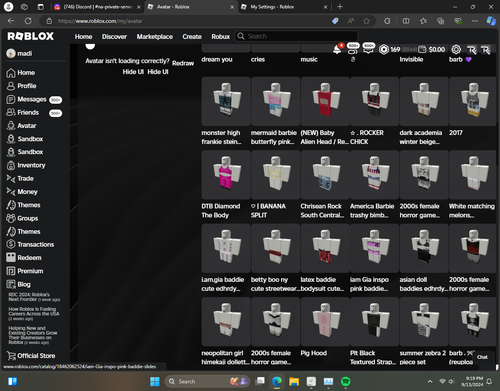Screen dimensions: 500x391
Task: Open the $0.00 balance wallet icon
Action: [422, 49]
